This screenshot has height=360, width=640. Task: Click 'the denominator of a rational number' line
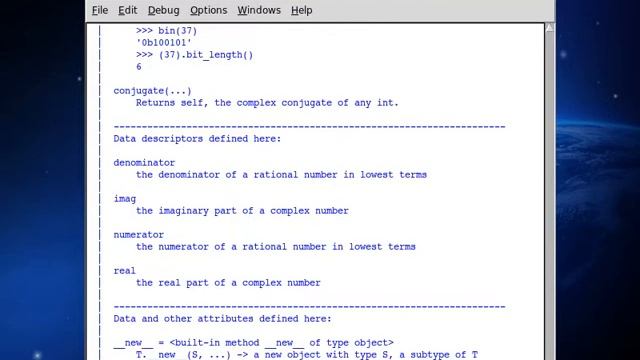pos(281,175)
